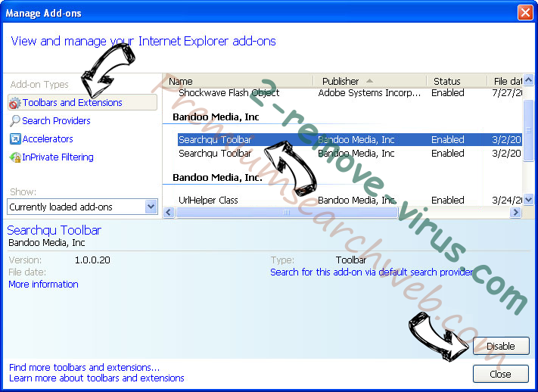538x392 pixels.
Task: Open Learn more about toolbars and extensions
Action: (x=97, y=378)
